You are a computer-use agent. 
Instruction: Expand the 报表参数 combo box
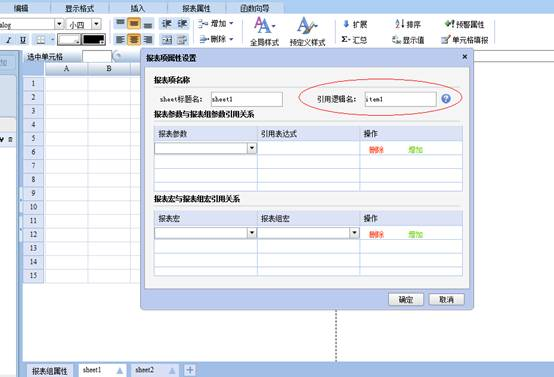pos(252,148)
